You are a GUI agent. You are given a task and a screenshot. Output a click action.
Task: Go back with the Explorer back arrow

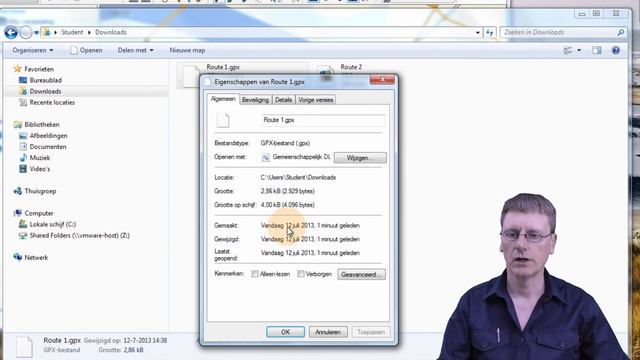[11, 32]
